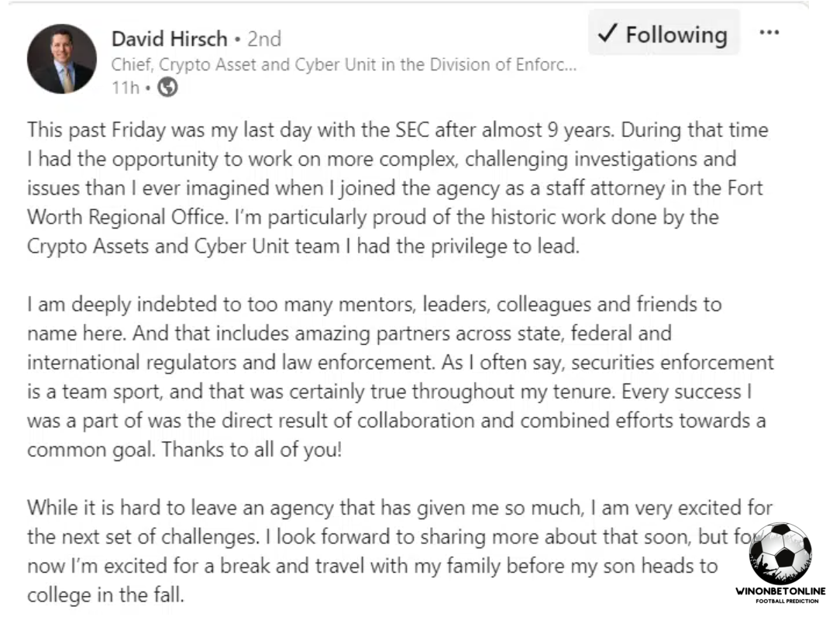The height and width of the screenshot is (624, 840).
Task: Click the three-dot overflow menu on the post
Action: click(770, 32)
